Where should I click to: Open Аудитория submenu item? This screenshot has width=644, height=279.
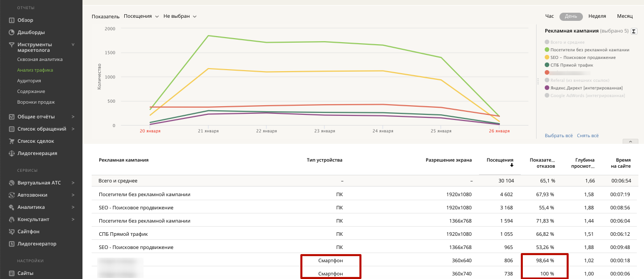click(x=29, y=81)
